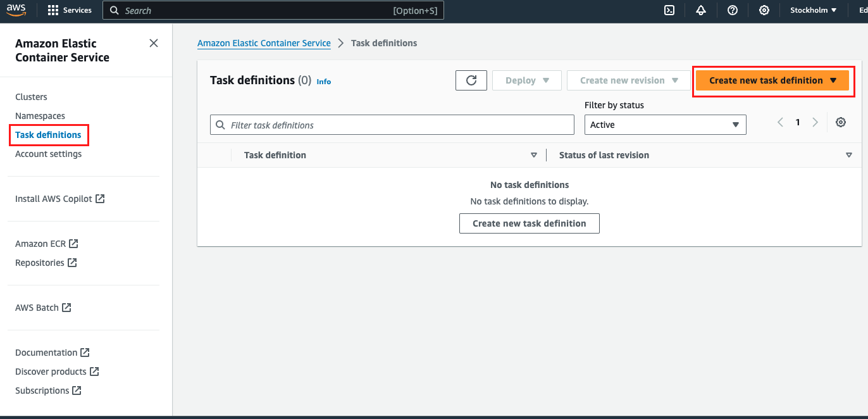Open the notifications bell

click(701, 10)
